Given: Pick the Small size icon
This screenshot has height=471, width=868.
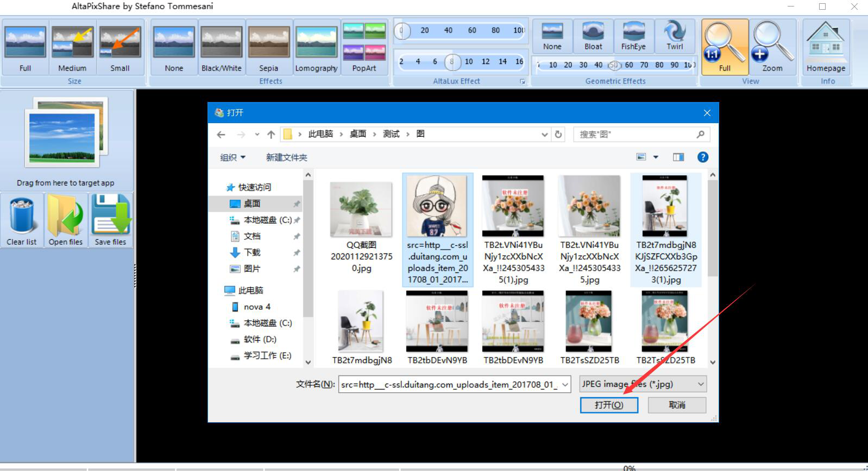Looking at the screenshot, I should click(x=119, y=48).
